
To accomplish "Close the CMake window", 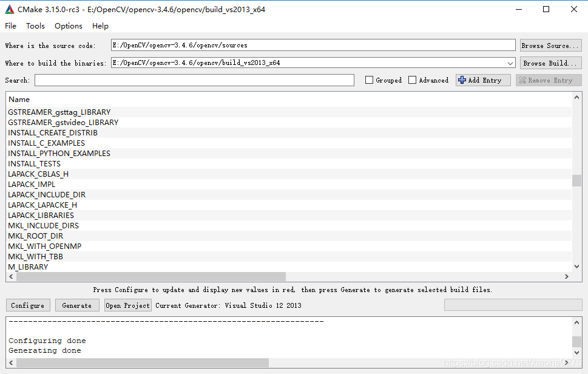I will click(574, 9).
